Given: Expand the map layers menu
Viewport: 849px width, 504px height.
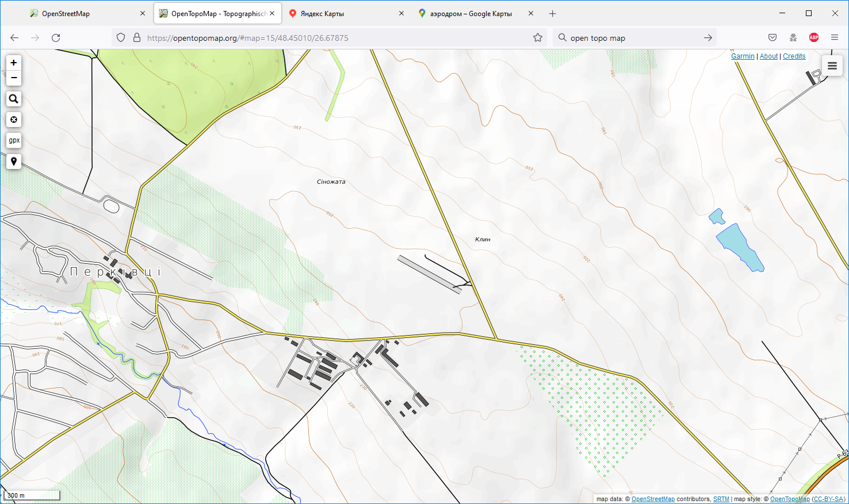Looking at the screenshot, I should coord(832,66).
